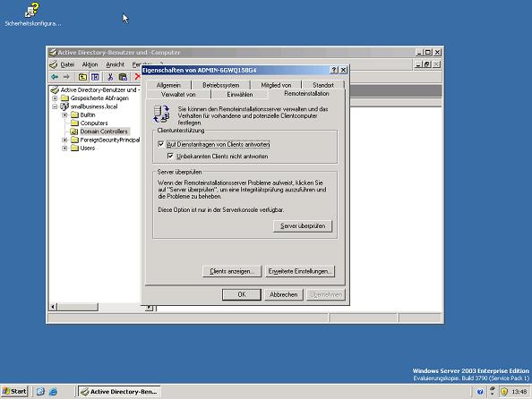The height and width of the screenshot is (399, 532).
Task: Click the Domain Controllers OU icon
Action: [74, 132]
